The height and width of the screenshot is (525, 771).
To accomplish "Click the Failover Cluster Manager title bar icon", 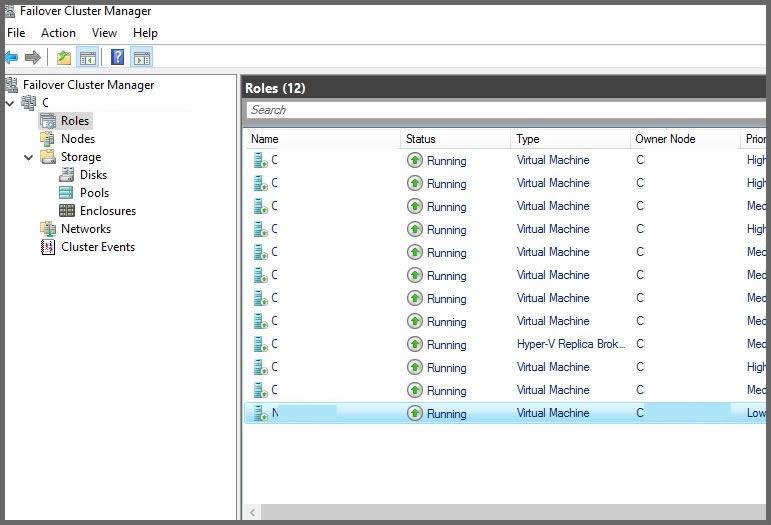I will (10, 11).
